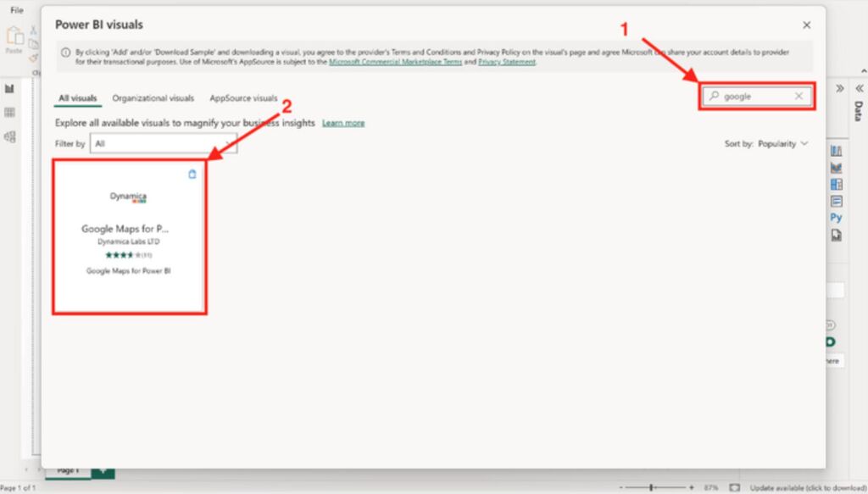Switch to Organizational visuals tab
Viewport: 868px width, 494px height.
(153, 98)
